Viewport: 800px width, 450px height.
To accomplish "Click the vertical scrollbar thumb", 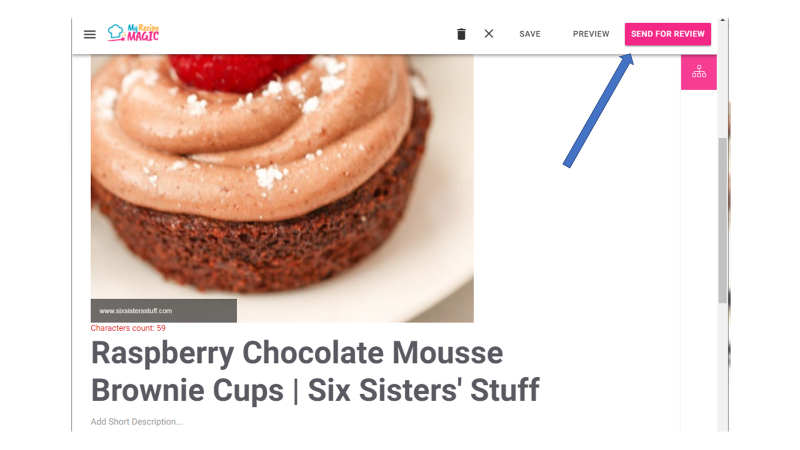I will [722, 219].
